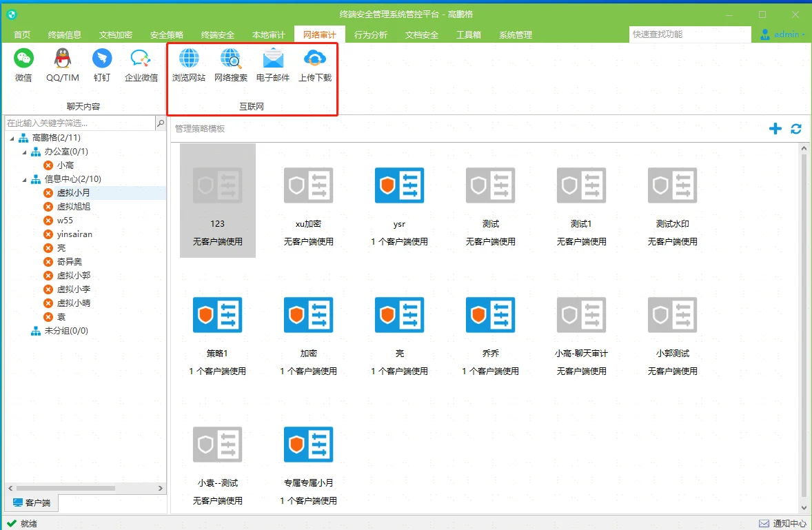
Task: Select the 测试 policy template
Action: click(x=490, y=201)
